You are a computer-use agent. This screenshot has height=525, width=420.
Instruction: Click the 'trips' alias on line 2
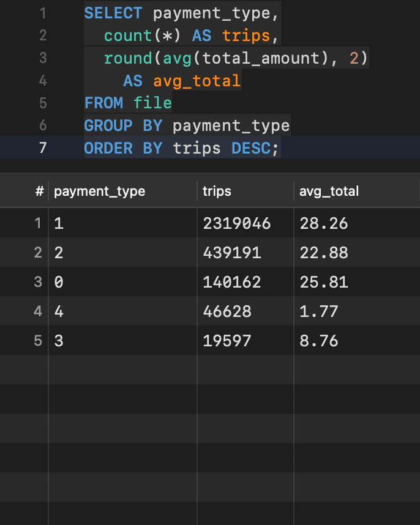(x=246, y=36)
